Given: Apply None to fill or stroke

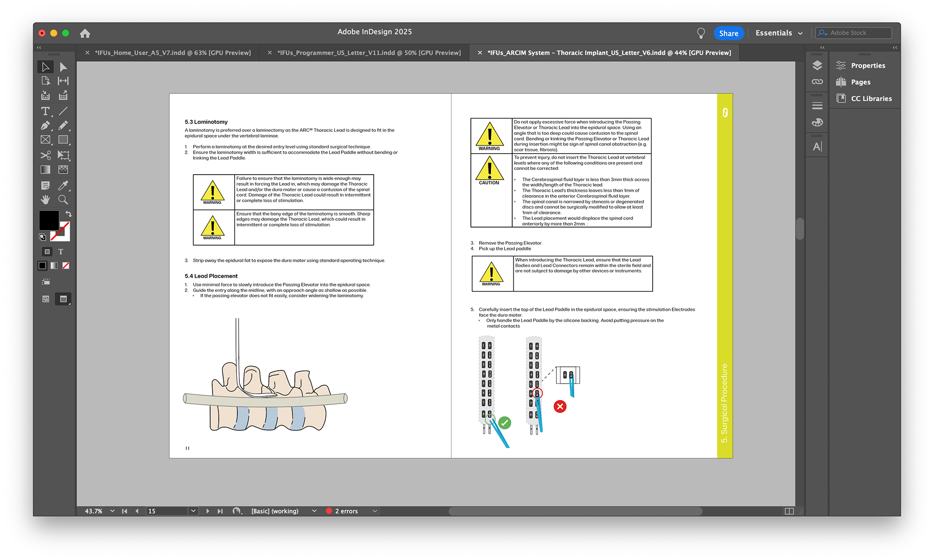Looking at the screenshot, I should [66, 266].
